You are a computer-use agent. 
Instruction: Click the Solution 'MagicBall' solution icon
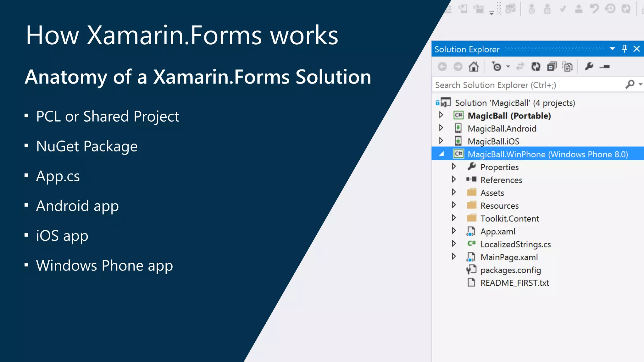(x=443, y=102)
